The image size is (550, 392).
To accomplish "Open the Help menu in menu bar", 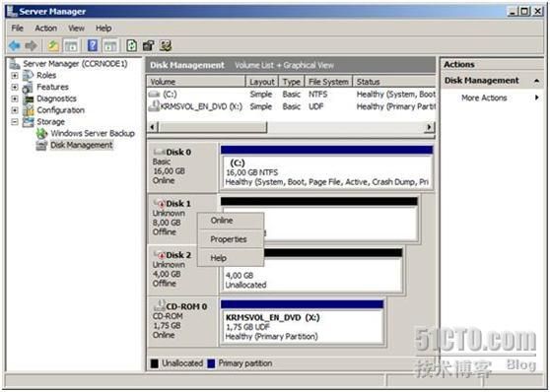I will [103, 28].
